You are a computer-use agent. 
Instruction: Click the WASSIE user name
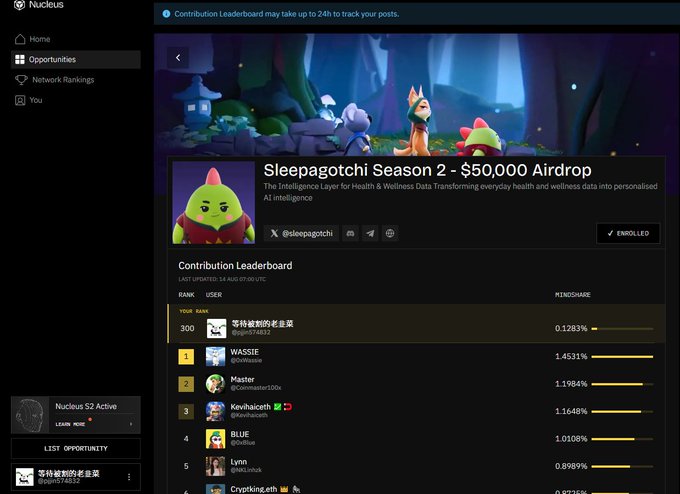(245, 352)
